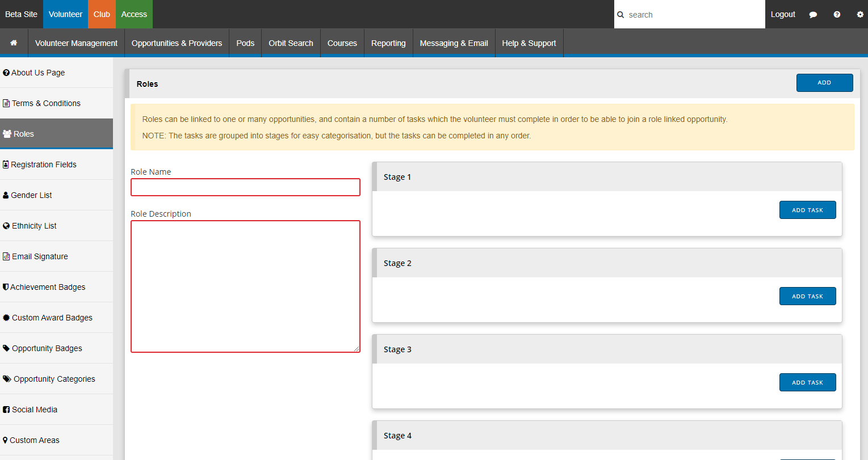The image size is (868, 460).
Task: Click into the Role Description text area
Action: [245, 286]
